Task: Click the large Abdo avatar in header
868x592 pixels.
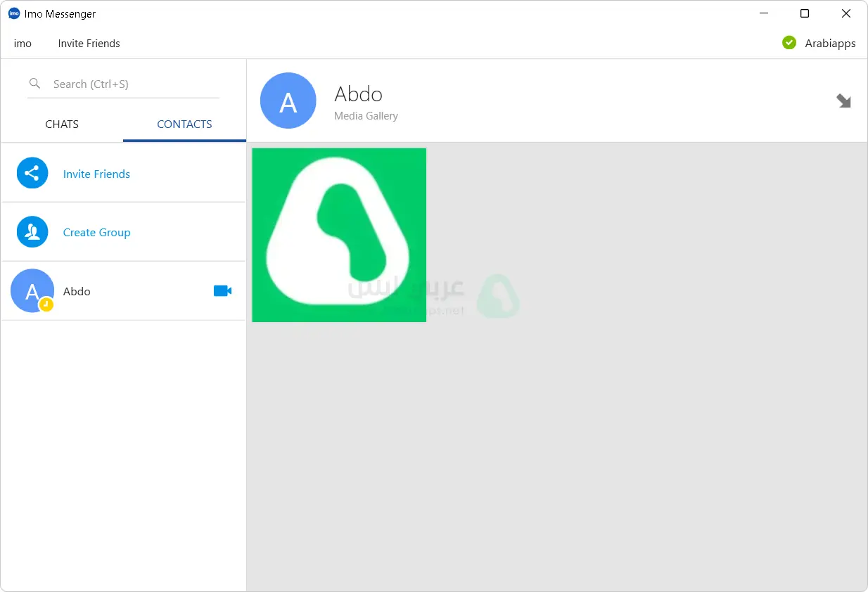Action: click(x=288, y=101)
